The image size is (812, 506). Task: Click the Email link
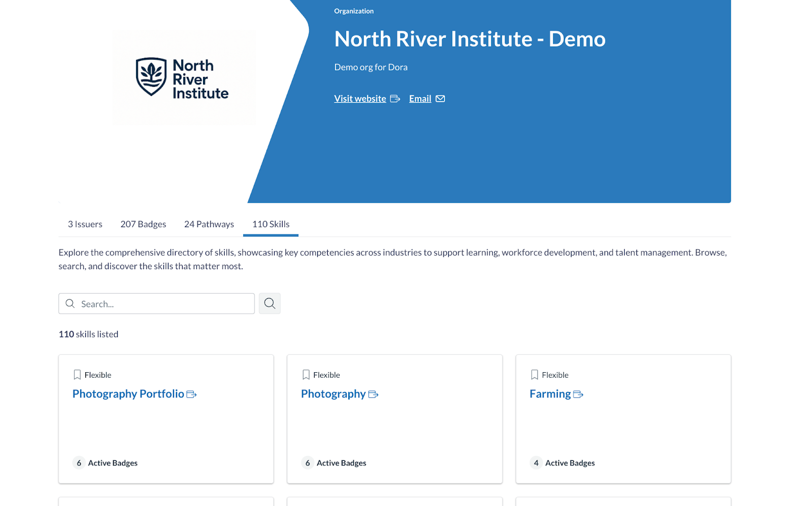[x=420, y=98]
